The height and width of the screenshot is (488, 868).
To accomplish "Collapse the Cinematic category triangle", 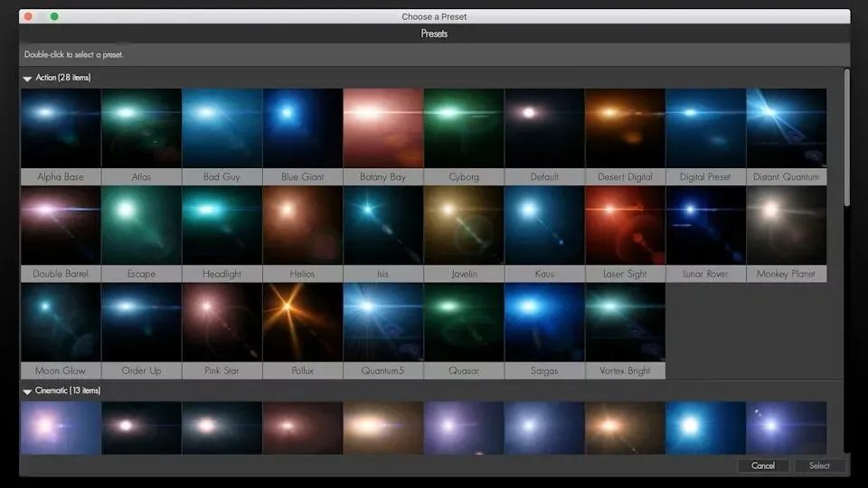I will 27,391.
